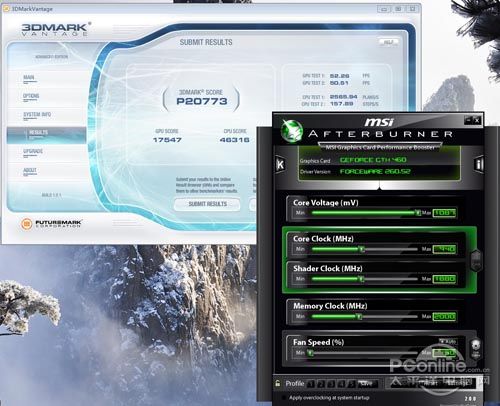Open the Afterburner info i icon

(479, 164)
